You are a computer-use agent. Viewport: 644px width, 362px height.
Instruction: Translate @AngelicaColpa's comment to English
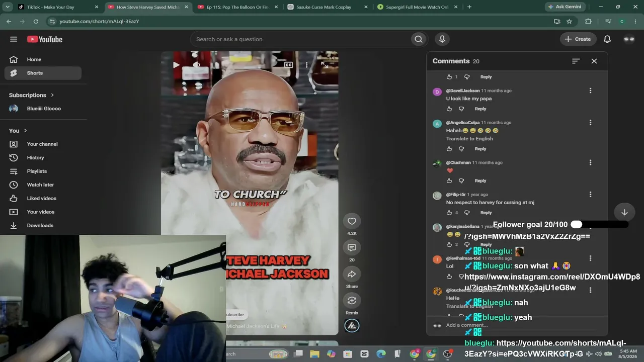pos(469,139)
